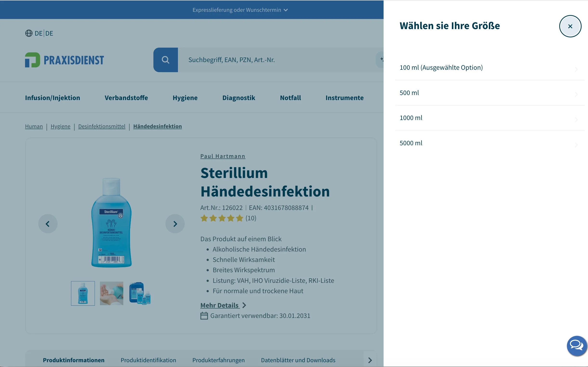Click the calendar icon beside Garantiert verwendbar
588x367 pixels.
pos(204,316)
